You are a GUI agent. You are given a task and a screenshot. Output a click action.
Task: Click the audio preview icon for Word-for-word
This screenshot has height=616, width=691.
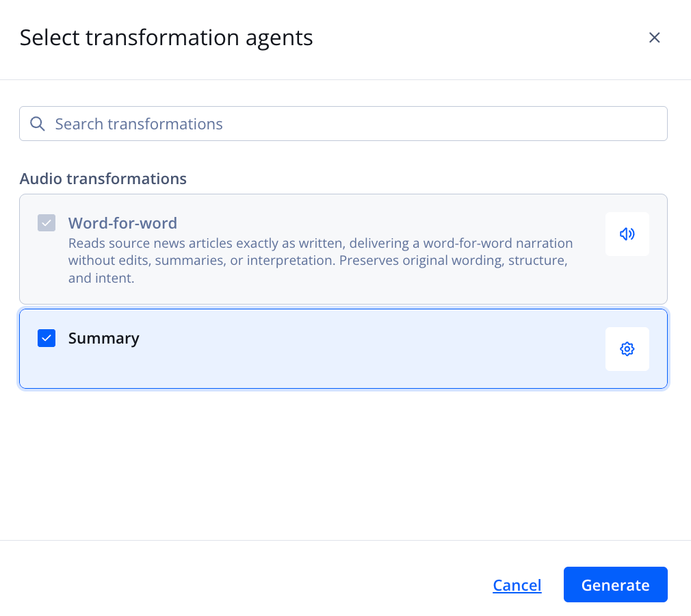627,233
